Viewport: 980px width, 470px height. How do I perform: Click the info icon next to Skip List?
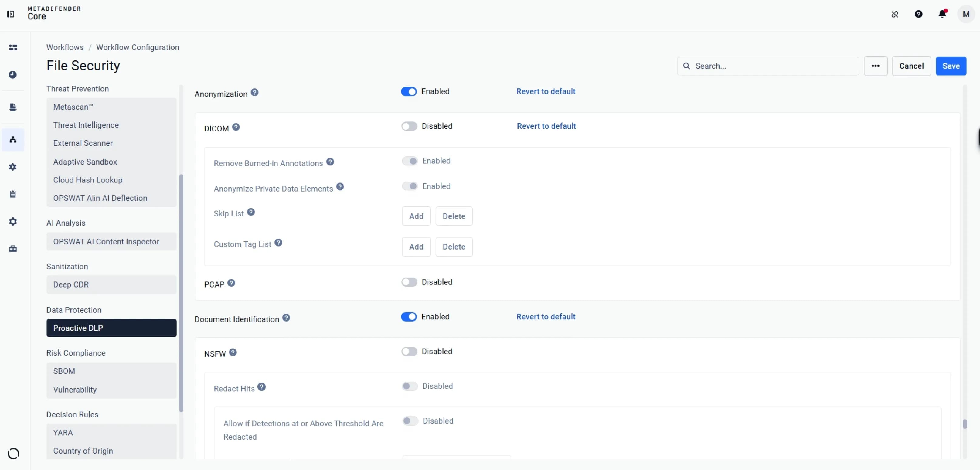[x=251, y=212]
